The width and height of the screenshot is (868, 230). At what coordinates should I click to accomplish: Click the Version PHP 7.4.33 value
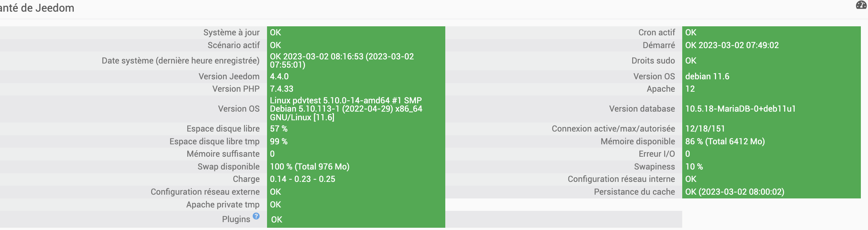click(282, 89)
